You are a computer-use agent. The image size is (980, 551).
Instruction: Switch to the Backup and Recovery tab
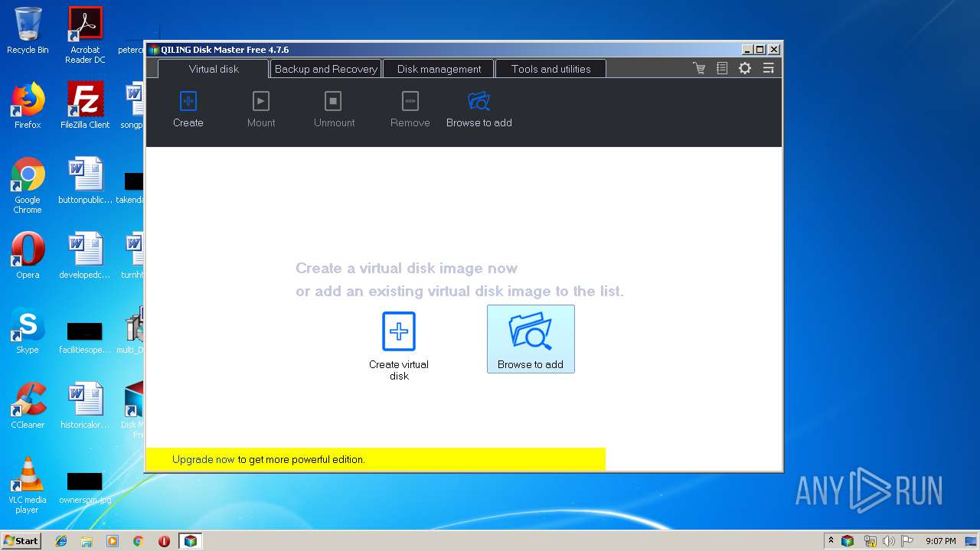pos(325,69)
